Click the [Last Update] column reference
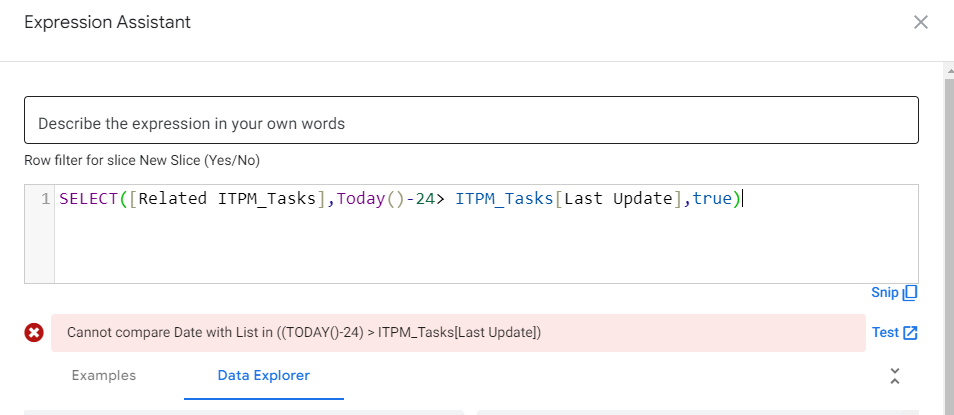954x415 pixels. point(619,199)
